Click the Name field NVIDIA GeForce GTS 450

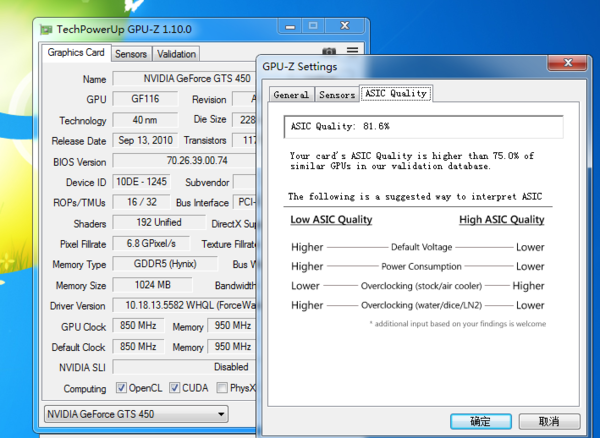pyautogui.click(x=185, y=79)
